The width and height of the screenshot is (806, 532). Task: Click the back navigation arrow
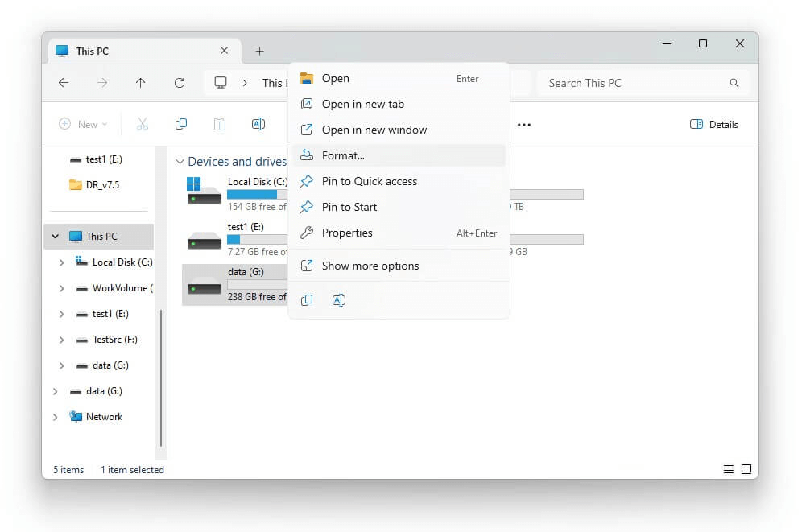tap(64, 83)
